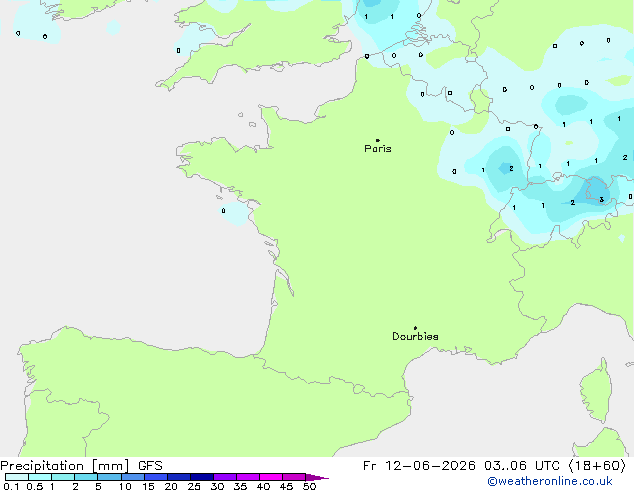
Task: Click the black dot marker above Dourbies
Action: click(x=415, y=328)
